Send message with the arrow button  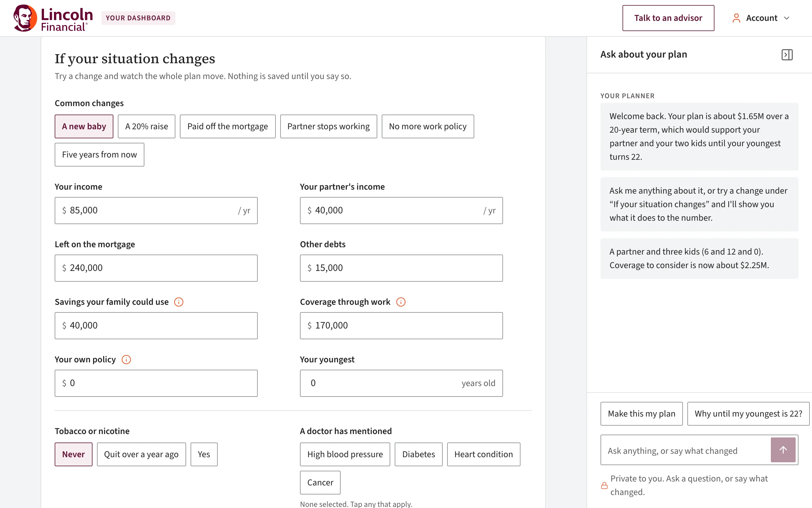pos(783,450)
